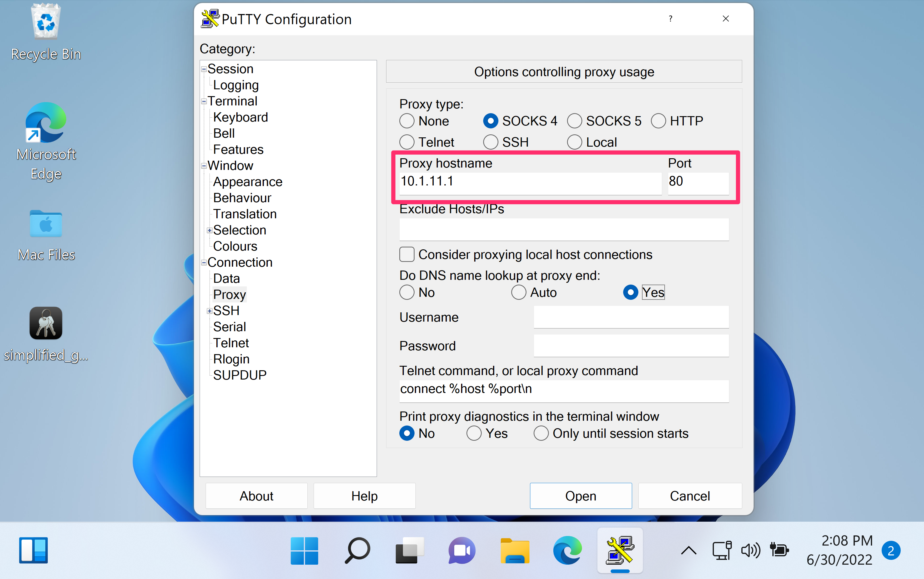Viewport: 924px width, 579px height.
Task: Expand the Selection tree node
Action: (209, 230)
